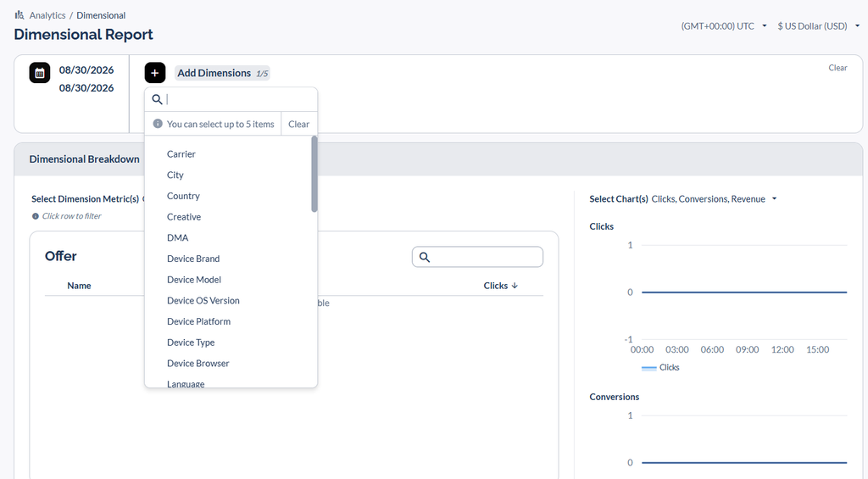Image resolution: width=868 pixels, height=479 pixels.
Task: Click the Clicks column header text
Action: coord(495,286)
